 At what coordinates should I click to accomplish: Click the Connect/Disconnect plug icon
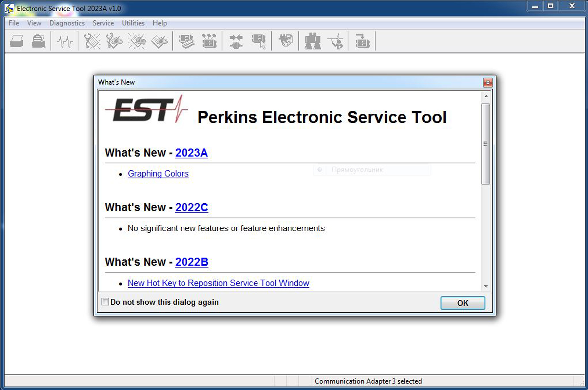tap(236, 41)
